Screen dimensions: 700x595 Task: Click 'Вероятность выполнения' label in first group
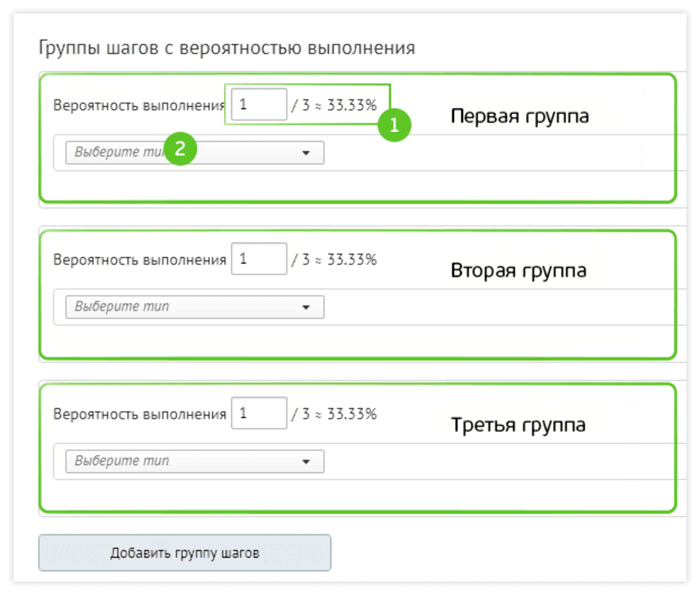pyautogui.click(x=140, y=105)
